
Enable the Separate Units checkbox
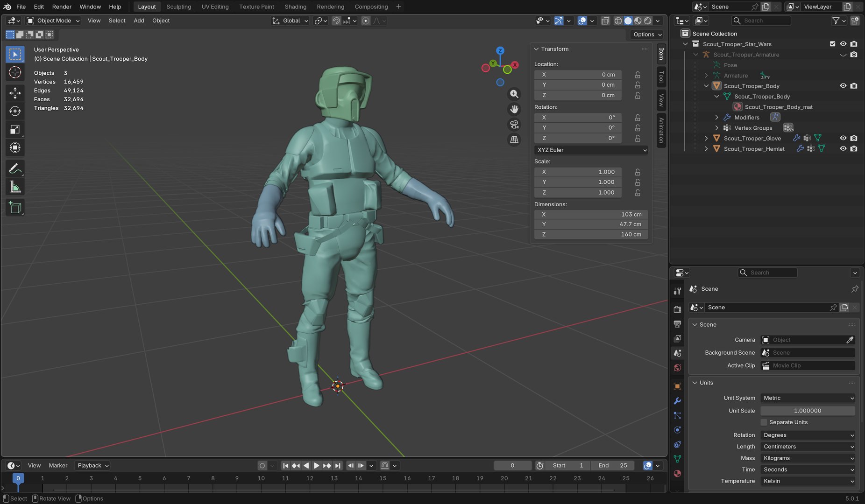[x=764, y=422]
